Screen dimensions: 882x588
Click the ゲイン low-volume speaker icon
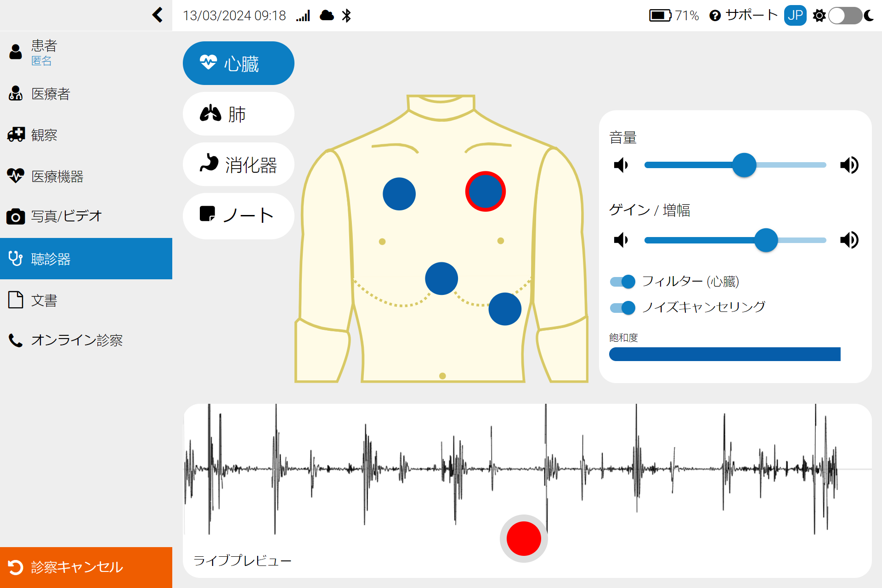point(621,240)
